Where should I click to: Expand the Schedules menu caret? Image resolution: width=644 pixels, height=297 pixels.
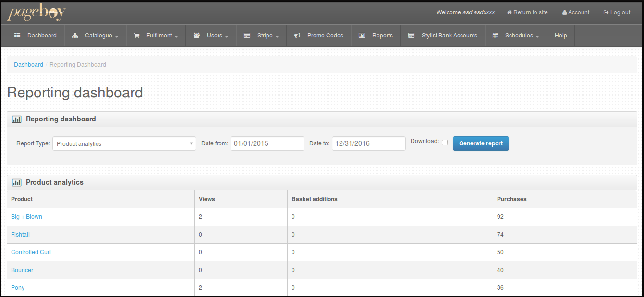[x=537, y=36]
